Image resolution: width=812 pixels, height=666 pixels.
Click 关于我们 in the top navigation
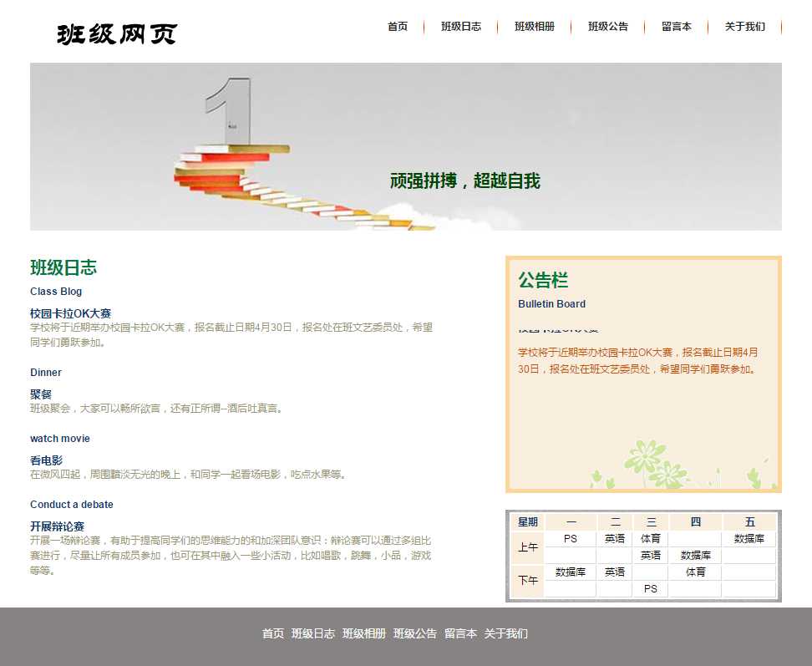point(745,27)
